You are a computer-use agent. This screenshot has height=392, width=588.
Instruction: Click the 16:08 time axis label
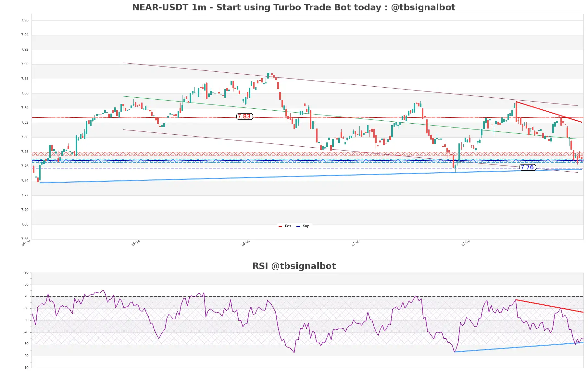[x=245, y=243]
